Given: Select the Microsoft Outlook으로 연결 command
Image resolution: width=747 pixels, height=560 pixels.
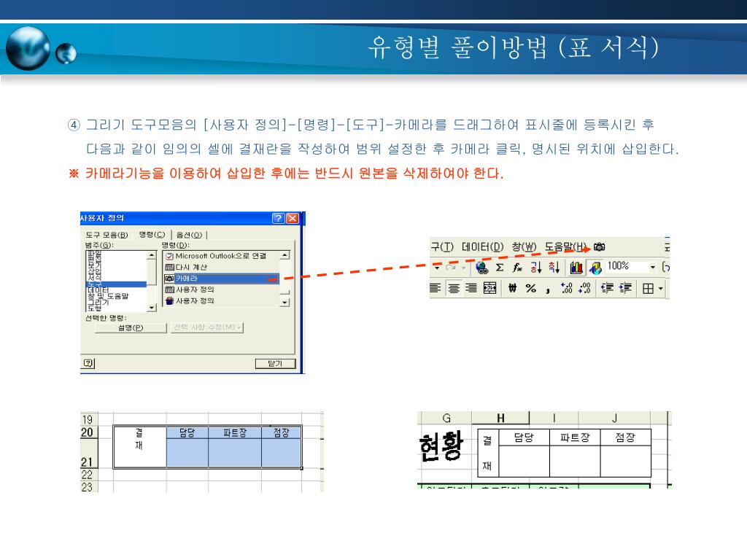Looking at the screenshot, I should click(221, 256).
